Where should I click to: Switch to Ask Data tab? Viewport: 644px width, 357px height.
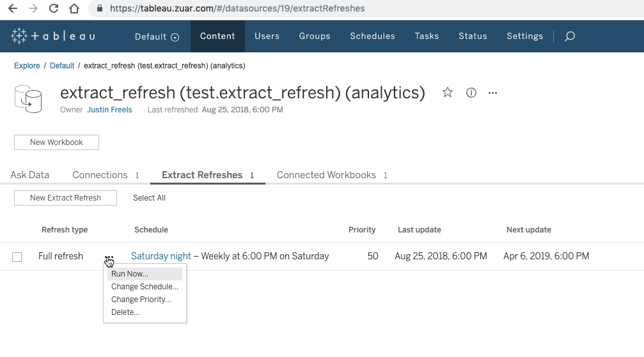[x=29, y=175]
